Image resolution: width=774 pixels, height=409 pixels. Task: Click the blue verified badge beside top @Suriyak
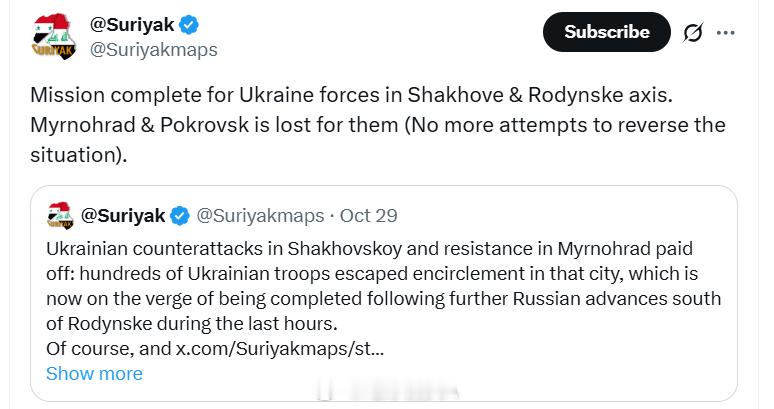pyautogui.click(x=189, y=24)
